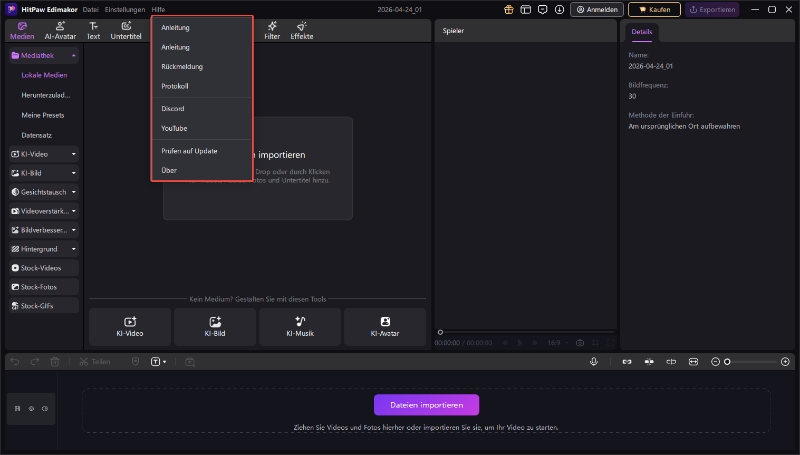Expand the Videoverstärk... sidebar section

click(x=73, y=211)
